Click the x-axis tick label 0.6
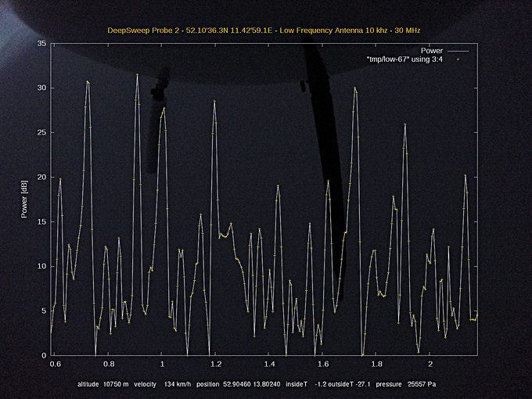 point(56,365)
